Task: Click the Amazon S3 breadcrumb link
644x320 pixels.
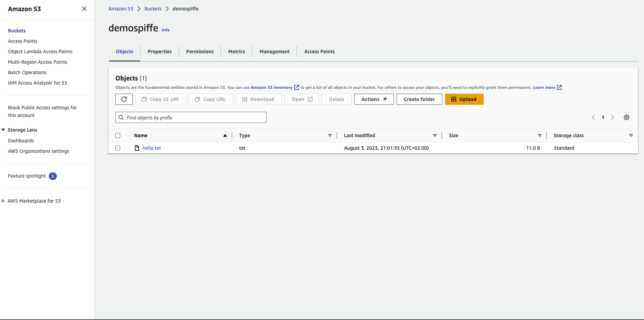Action: (x=121, y=9)
